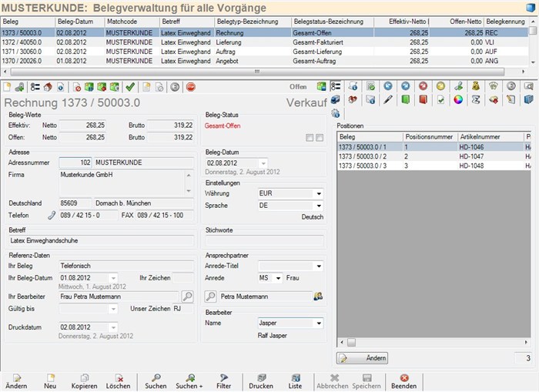The height and width of the screenshot is (392, 539).
Task: Click the Drucken button
Action: [x=261, y=382]
